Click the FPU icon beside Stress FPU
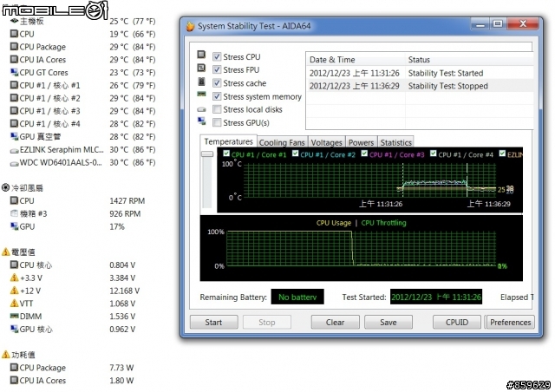 pyautogui.click(x=201, y=68)
